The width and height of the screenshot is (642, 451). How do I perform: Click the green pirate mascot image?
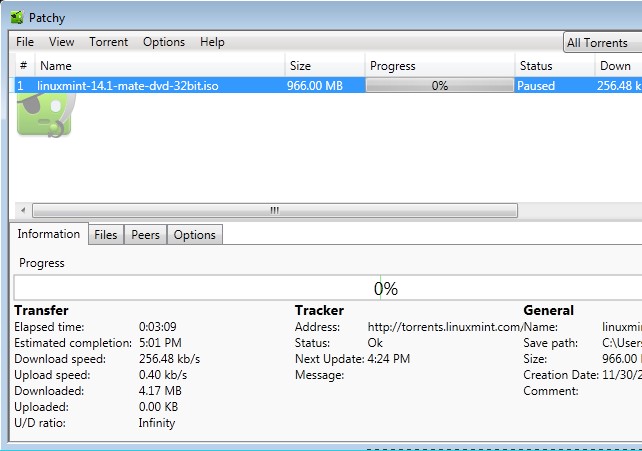tap(46, 115)
